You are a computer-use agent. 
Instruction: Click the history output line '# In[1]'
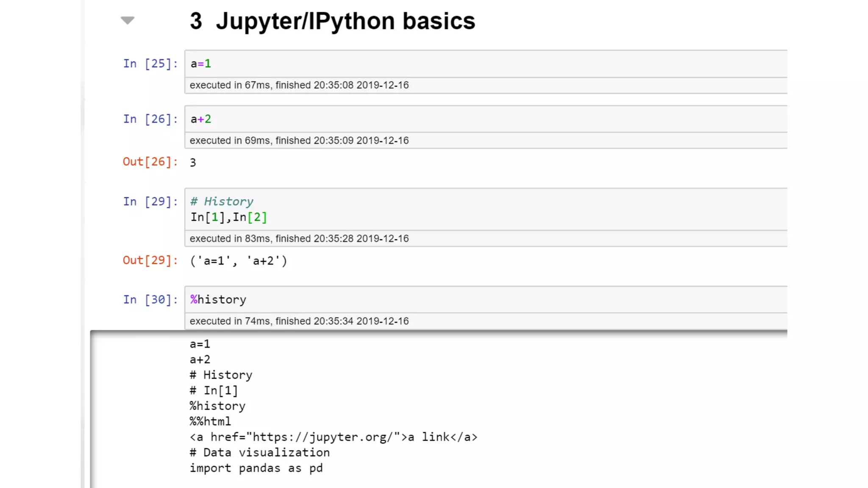click(214, 391)
